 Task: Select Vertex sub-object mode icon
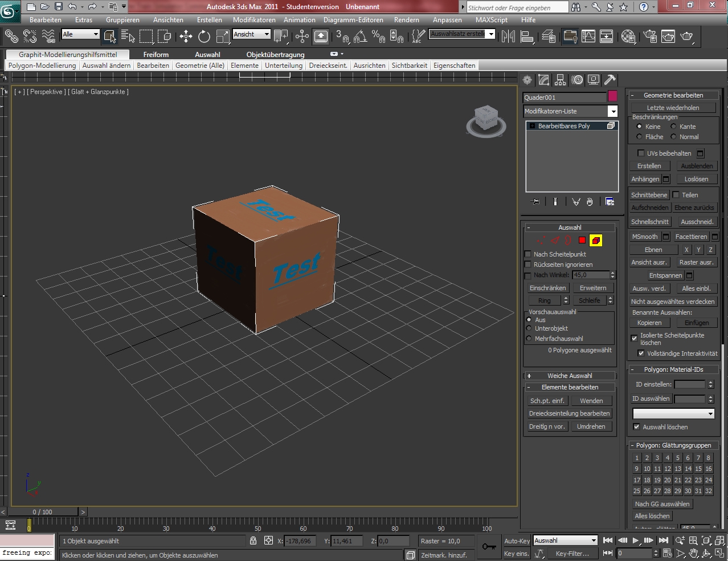coord(541,241)
